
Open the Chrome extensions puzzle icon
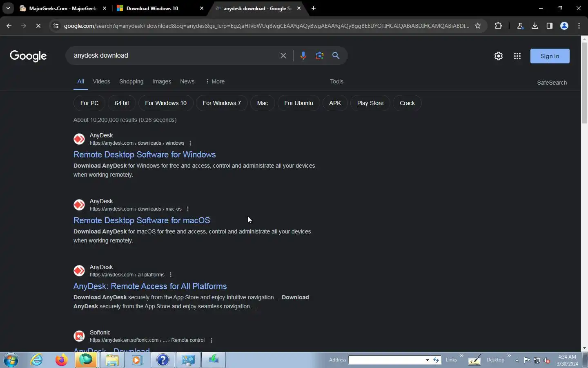click(498, 26)
